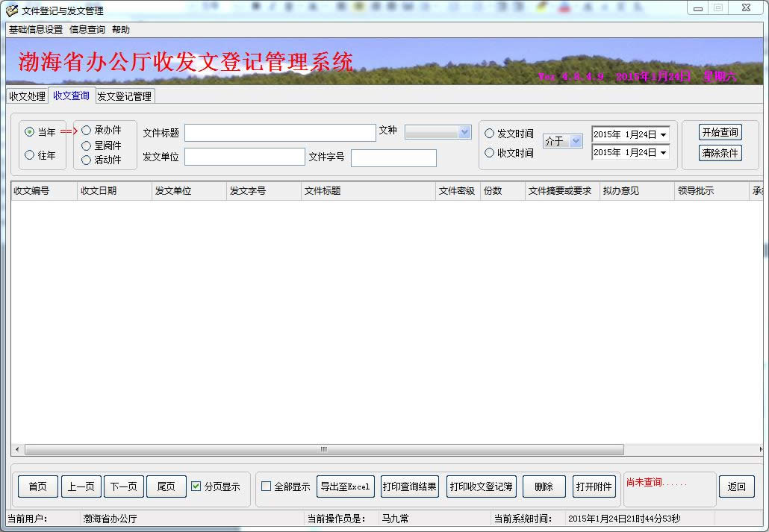This screenshot has height=532, width=769.
Task: Open the first date picker dropdown
Action: [x=663, y=135]
